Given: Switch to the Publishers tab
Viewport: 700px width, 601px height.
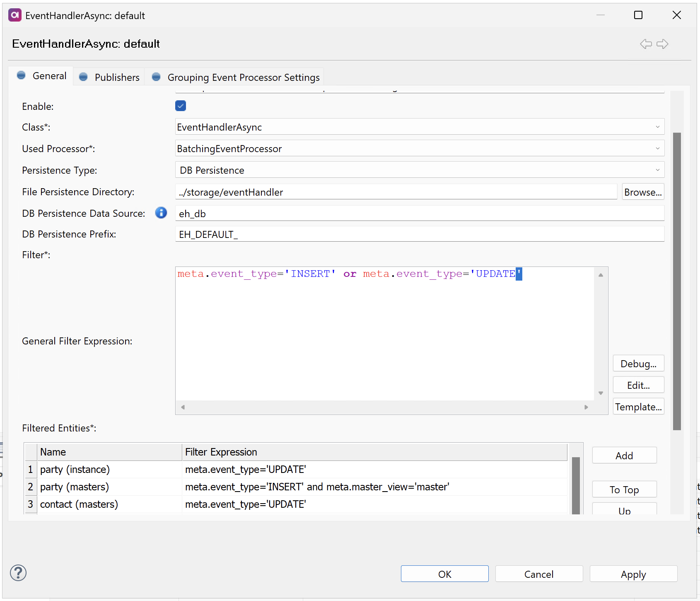Looking at the screenshot, I should point(116,77).
